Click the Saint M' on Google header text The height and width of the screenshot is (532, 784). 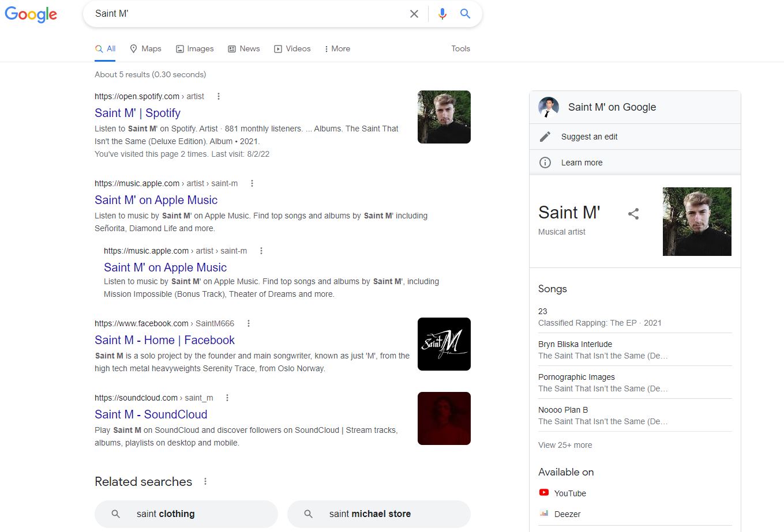pos(612,107)
